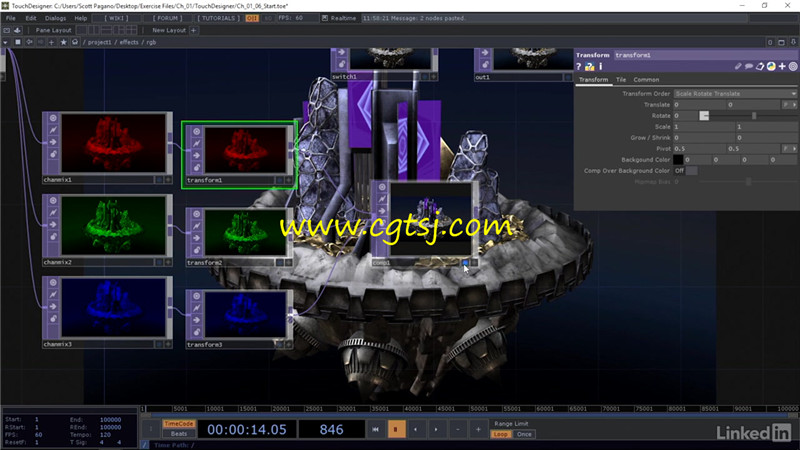Toggle the Realtime checkbox
Image resolution: width=800 pixels, height=450 pixels.
(324, 18)
